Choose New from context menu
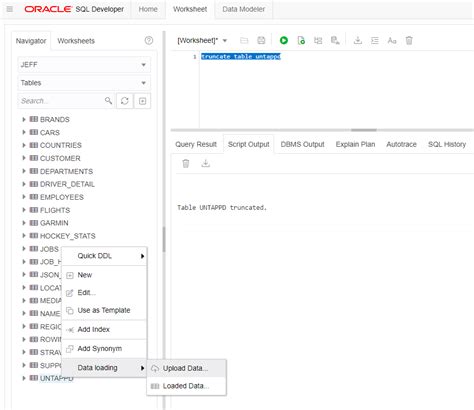Screen dimensions: 474x410 point(104,275)
